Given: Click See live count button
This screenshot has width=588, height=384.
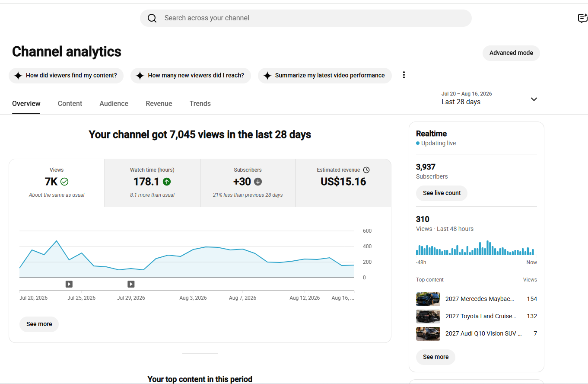Looking at the screenshot, I should [442, 193].
